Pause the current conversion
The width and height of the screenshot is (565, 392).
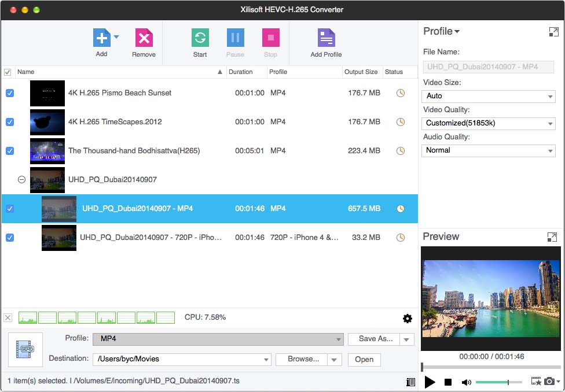click(x=235, y=38)
